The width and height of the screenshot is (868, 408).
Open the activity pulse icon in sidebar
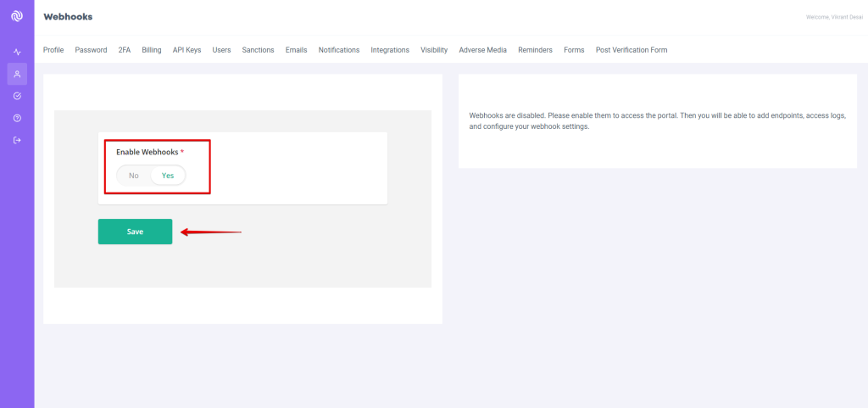coord(17,53)
